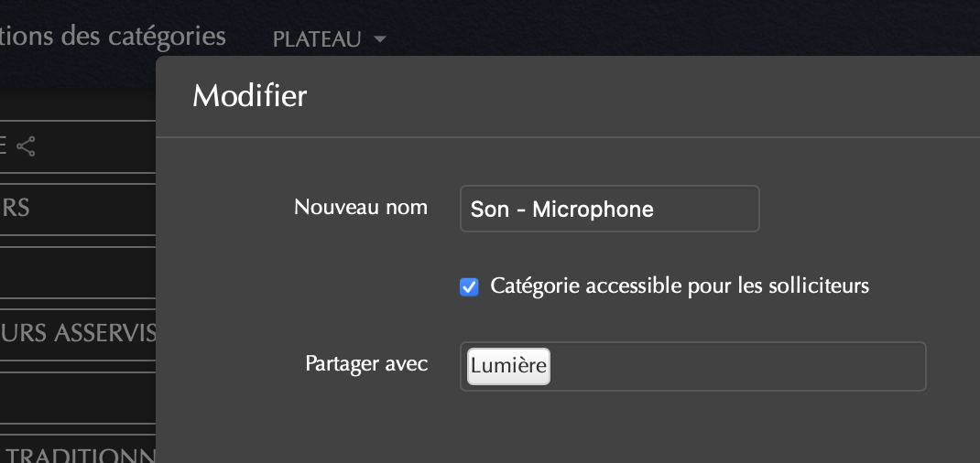Image resolution: width=980 pixels, height=463 pixels.
Task: Click the word 'Microphone' in the name field
Action: click(x=593, y=210)
